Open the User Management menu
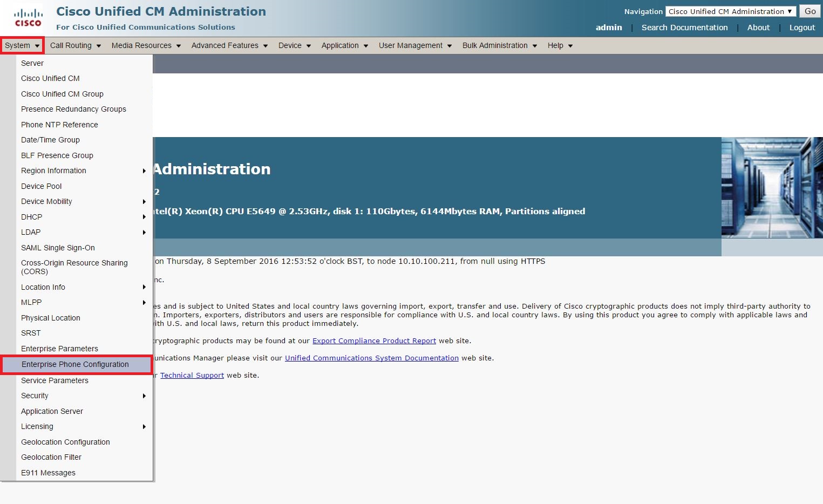The image size is (823, 504). pos(415,45)
